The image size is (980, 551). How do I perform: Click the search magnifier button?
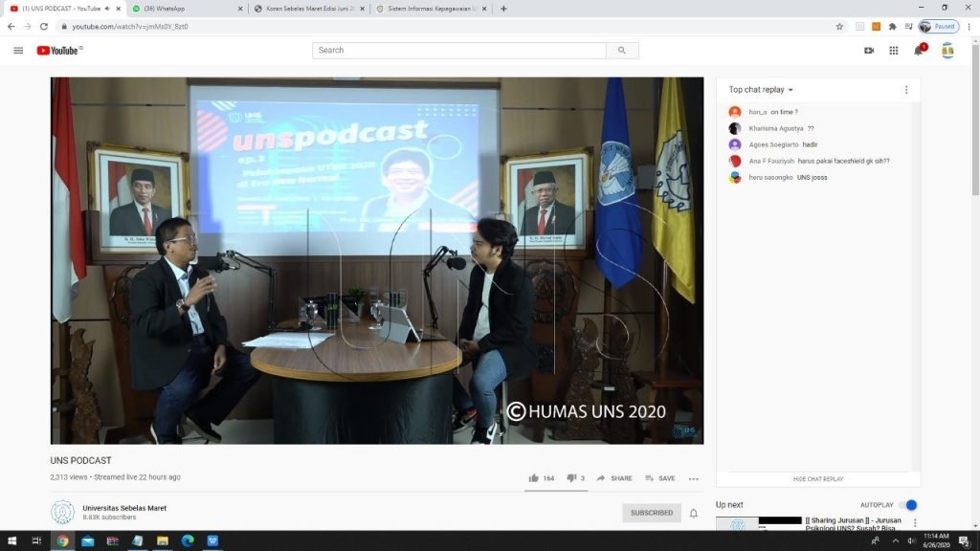point(622,51)
